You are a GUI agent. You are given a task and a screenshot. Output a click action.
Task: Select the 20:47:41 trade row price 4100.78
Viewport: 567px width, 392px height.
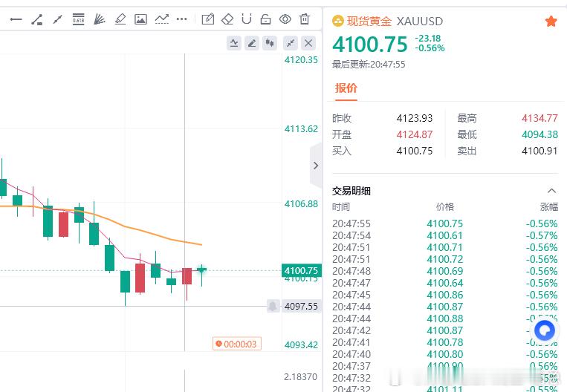tap(445, 342)
